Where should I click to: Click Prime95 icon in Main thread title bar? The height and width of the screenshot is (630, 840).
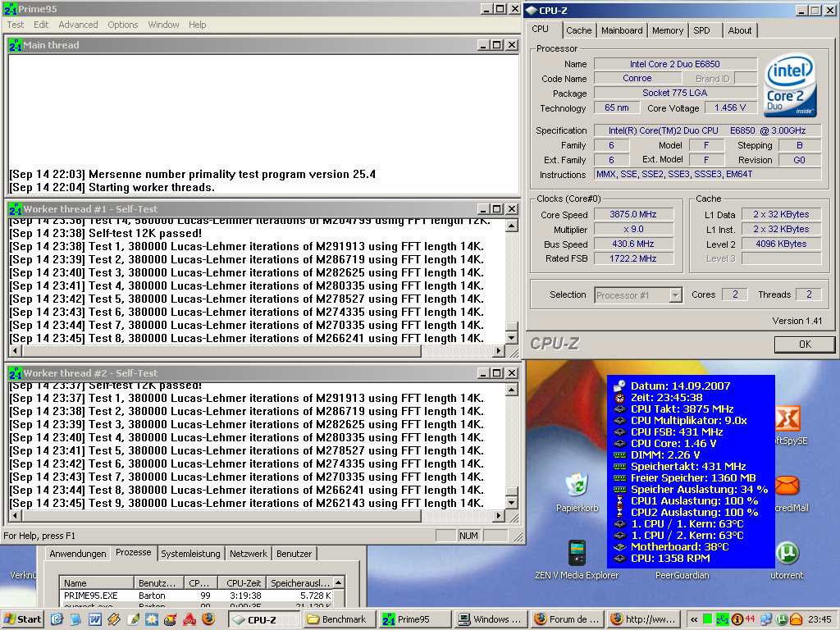[16, 46]
